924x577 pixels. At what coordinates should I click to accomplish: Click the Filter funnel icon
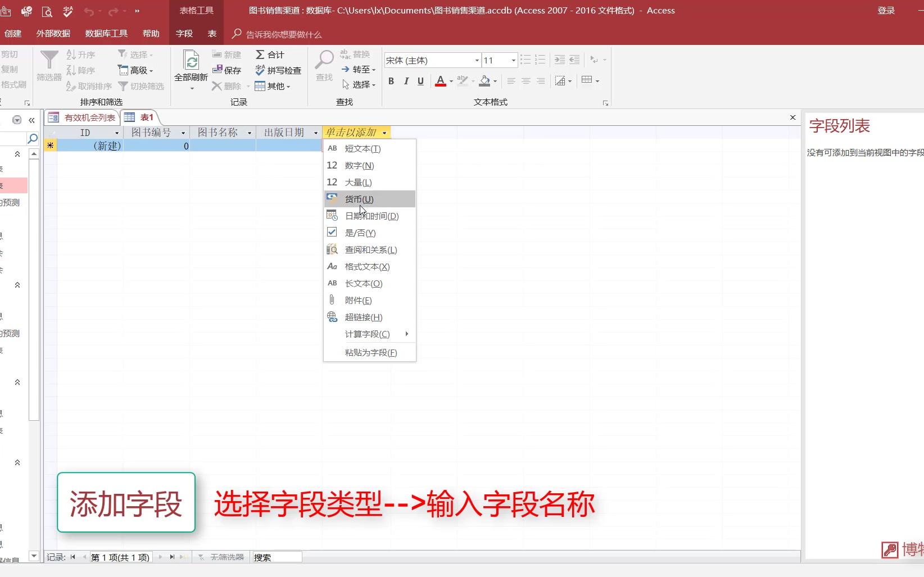pos(49,61)
